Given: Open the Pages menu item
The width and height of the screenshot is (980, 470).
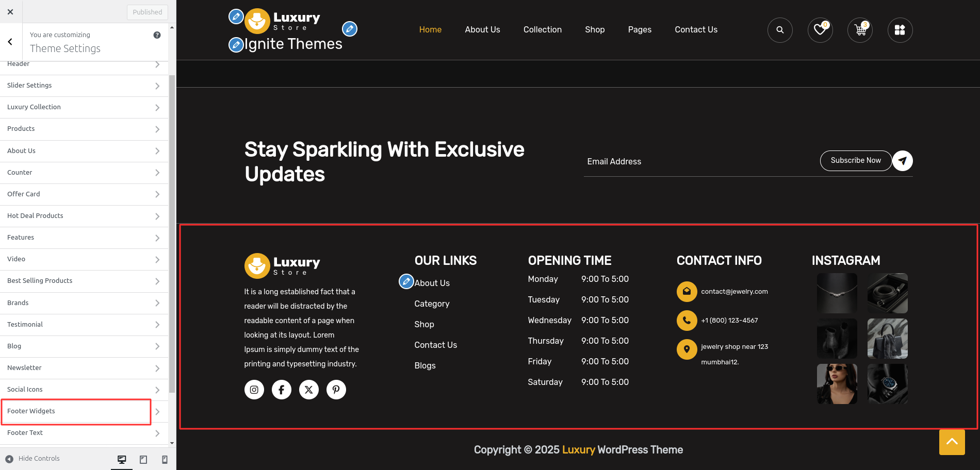Looking at the screenshot, I should (640, 29).
